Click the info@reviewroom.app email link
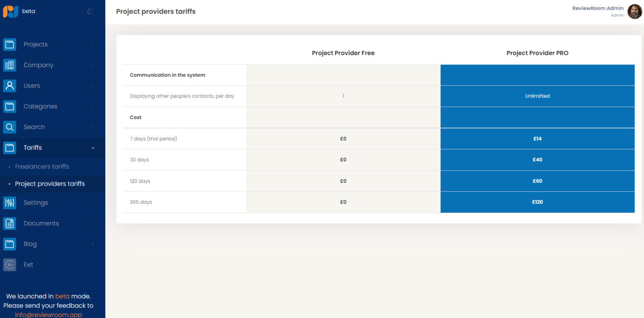Image resolution: width=644 pixels, height=318 pixels. (x=48, y=315)
